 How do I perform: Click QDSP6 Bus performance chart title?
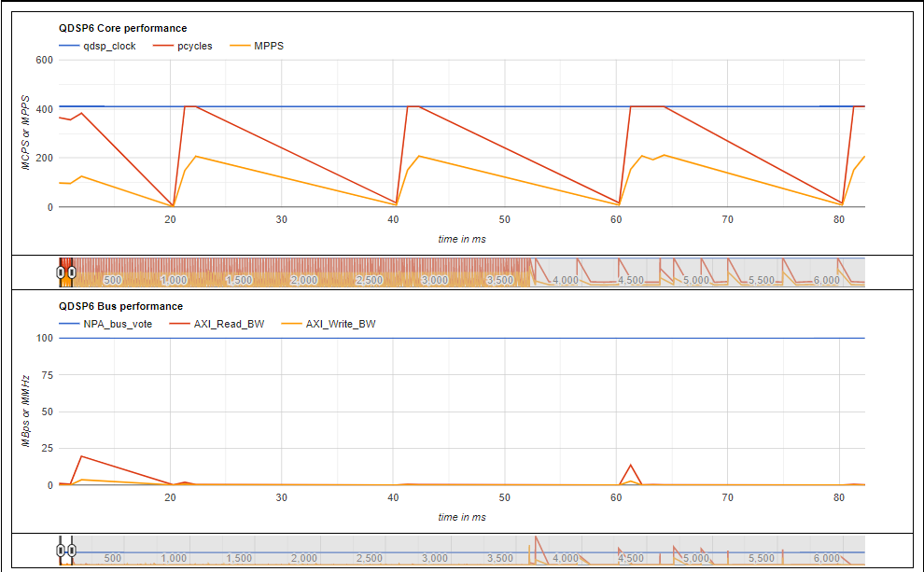tap(120, 306)
